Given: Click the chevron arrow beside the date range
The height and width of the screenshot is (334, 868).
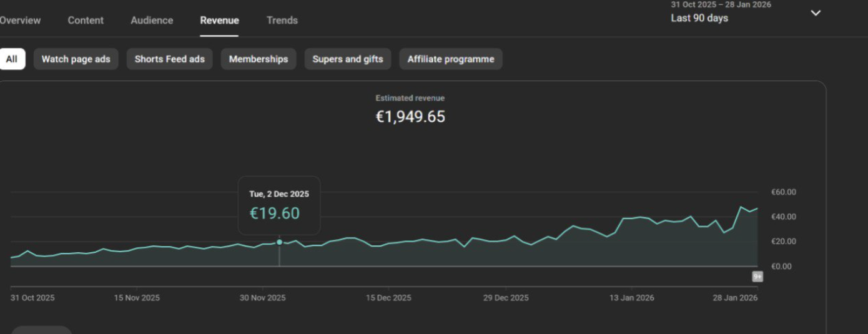Looking at the screenshot, I should (815, 13).
